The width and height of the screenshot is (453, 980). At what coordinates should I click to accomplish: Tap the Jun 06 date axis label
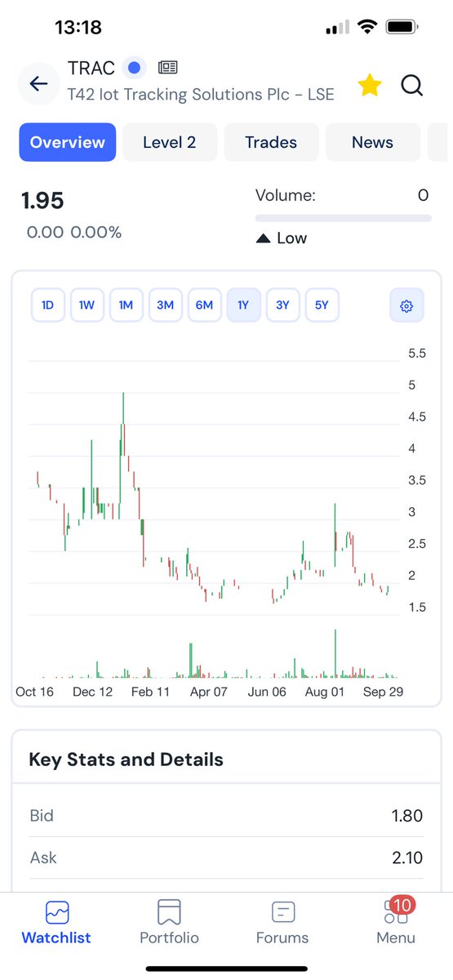pyautogui.click(x=266, y=692)
